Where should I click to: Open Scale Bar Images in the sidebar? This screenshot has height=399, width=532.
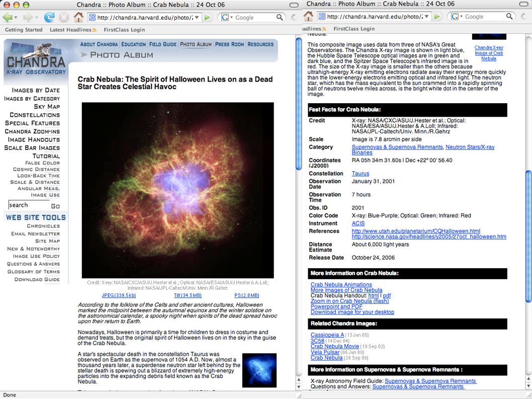(32, 148)
